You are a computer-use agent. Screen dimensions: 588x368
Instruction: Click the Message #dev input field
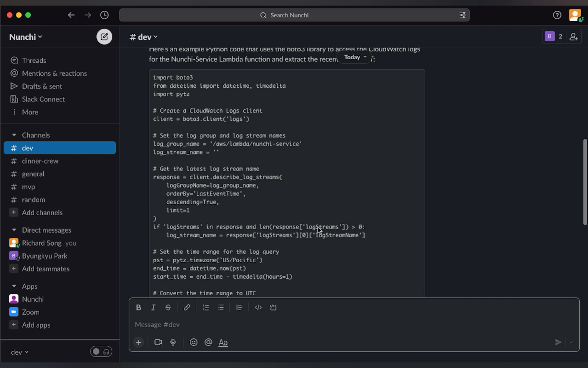pos(340,324)
